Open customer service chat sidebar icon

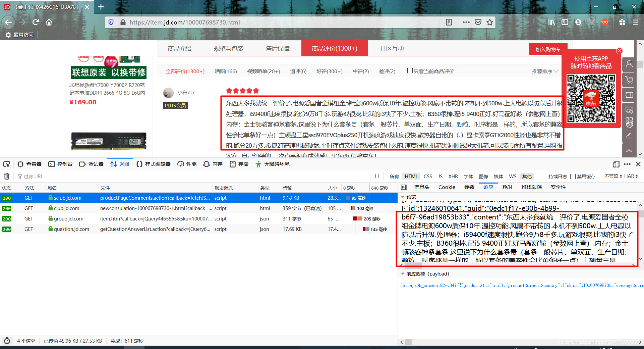pyautogui.click(x=629, y=110)
